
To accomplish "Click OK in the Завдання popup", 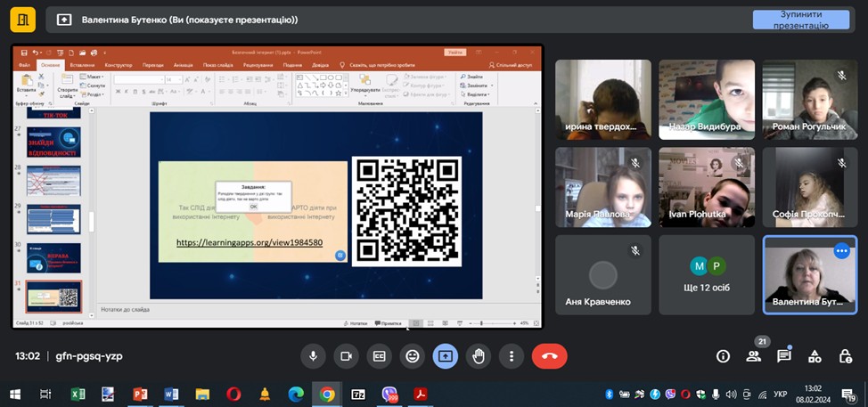I will pos(253,207).
